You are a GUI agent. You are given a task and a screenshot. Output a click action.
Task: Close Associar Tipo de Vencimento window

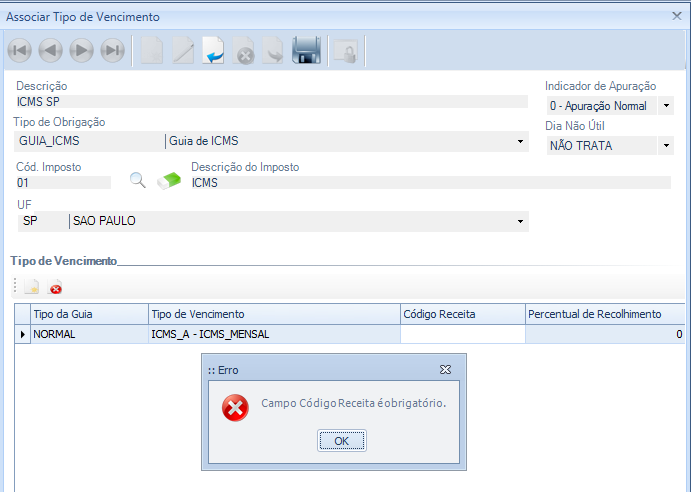coord(677,16)
